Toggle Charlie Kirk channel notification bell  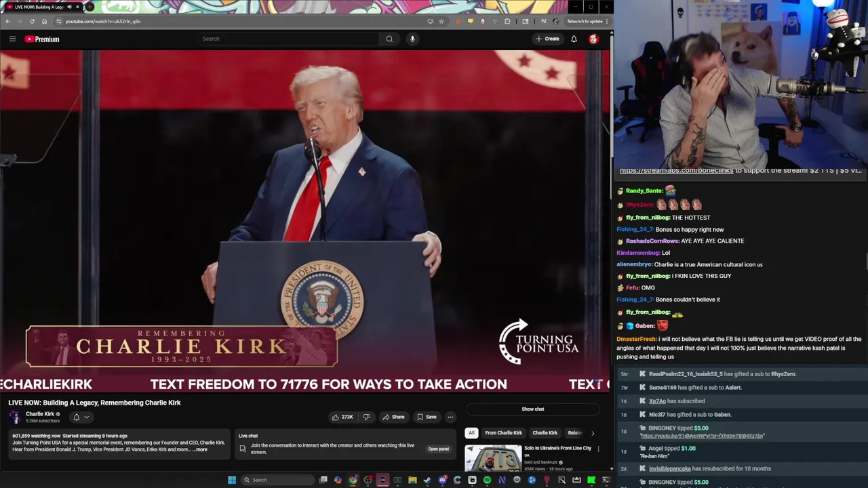(77, 417)
